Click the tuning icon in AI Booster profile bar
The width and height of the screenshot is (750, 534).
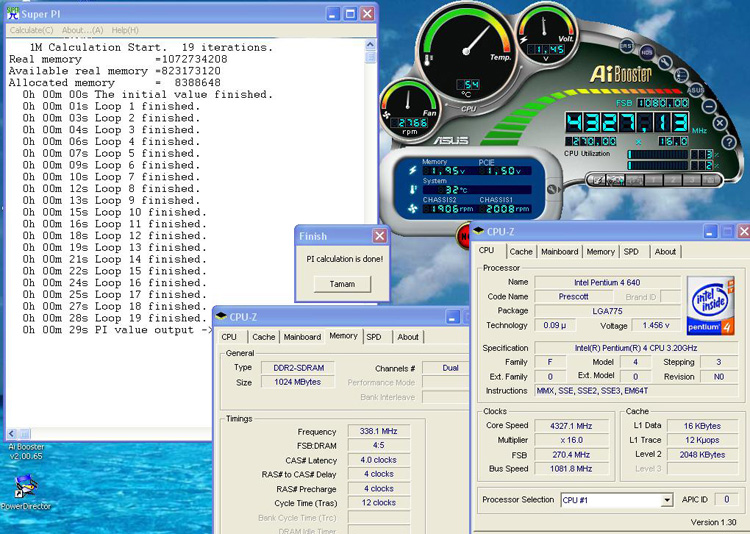[x=616, y=180]
